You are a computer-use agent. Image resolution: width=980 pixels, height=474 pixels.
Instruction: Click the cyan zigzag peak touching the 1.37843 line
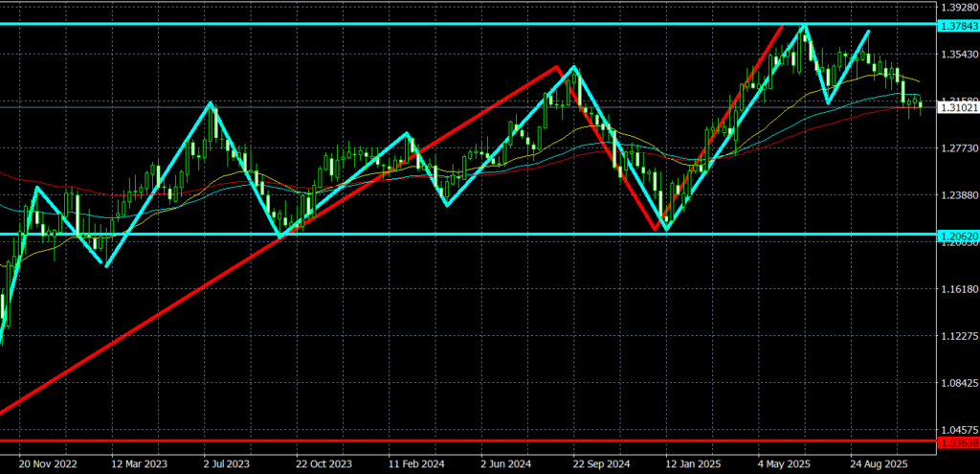pos(804,26)
